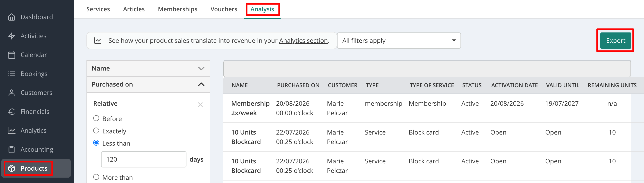Go to Activities in the sidebar
Screen dimensions: 644x183
coord(34,36)
